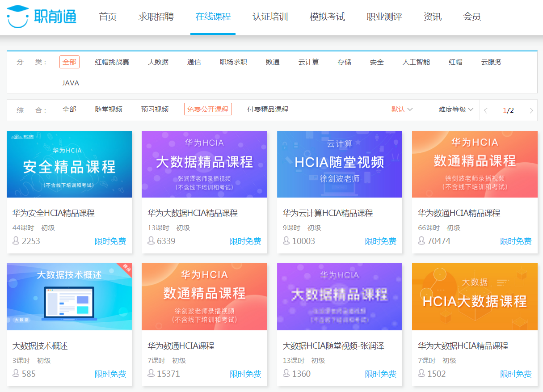The image size is (543, 392).
Task: Open 大数据技术概述 laptop thumbnail
Action: [69, 297]
